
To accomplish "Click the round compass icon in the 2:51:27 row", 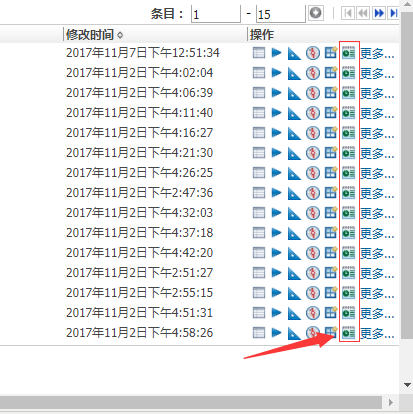I will click(x=313, y=273).
